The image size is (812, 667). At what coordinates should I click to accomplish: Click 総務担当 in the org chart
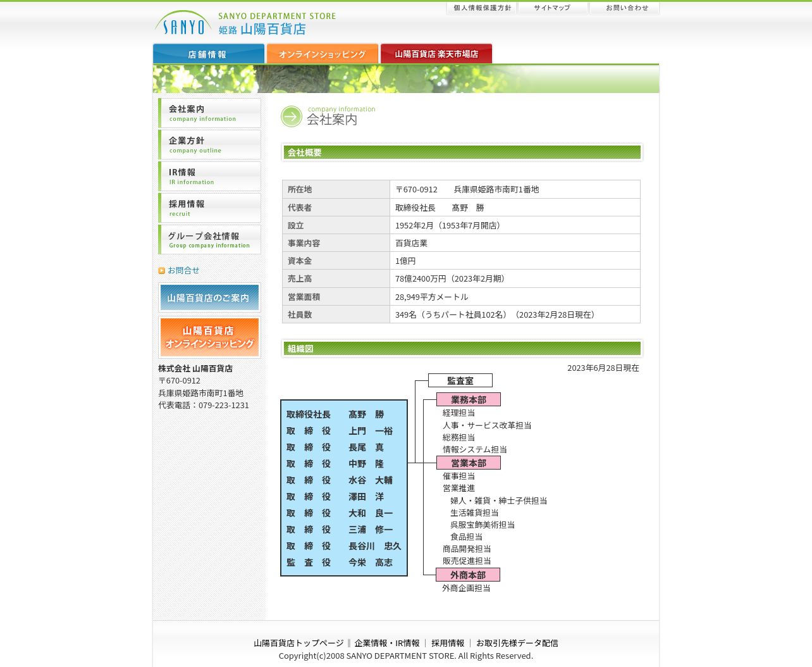tap(458, 437)
